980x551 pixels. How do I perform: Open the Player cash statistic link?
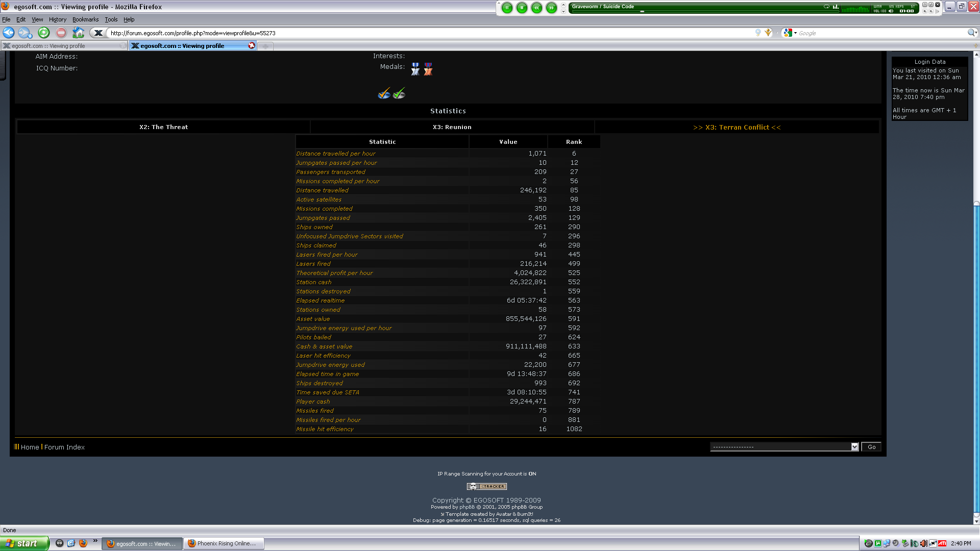click(x=313, y=402)
